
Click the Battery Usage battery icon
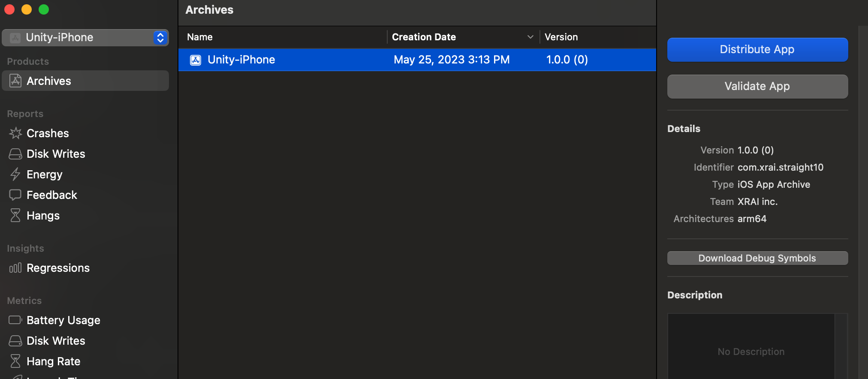click(x=15, y=320)
